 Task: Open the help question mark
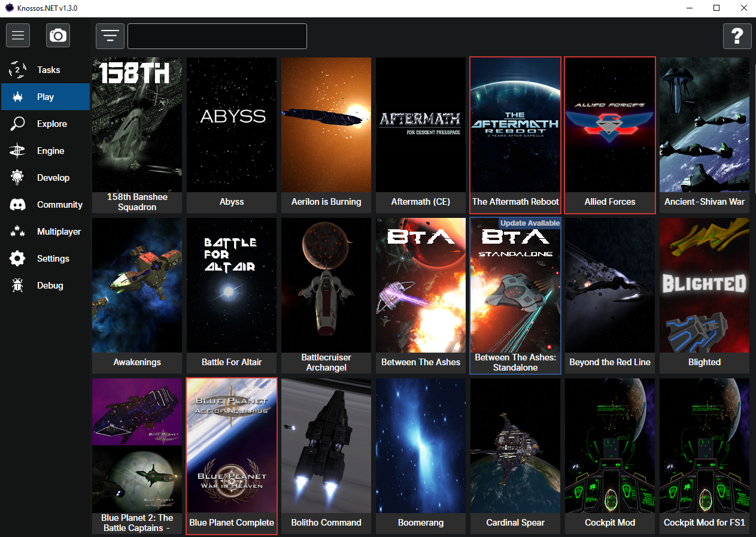click(x=737, y=36)
